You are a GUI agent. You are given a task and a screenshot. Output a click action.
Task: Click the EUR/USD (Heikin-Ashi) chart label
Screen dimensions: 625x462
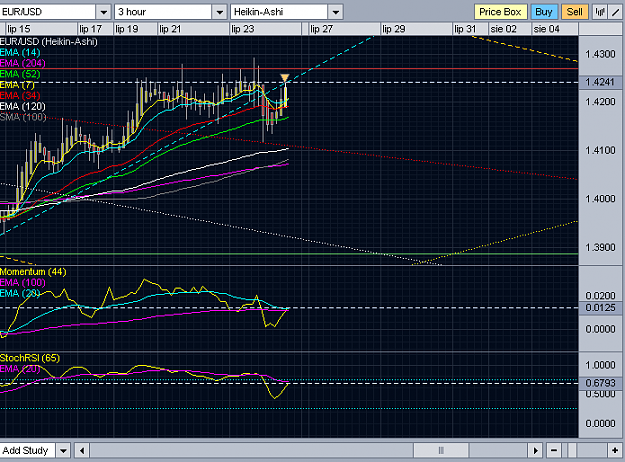(x=49, y=41)
